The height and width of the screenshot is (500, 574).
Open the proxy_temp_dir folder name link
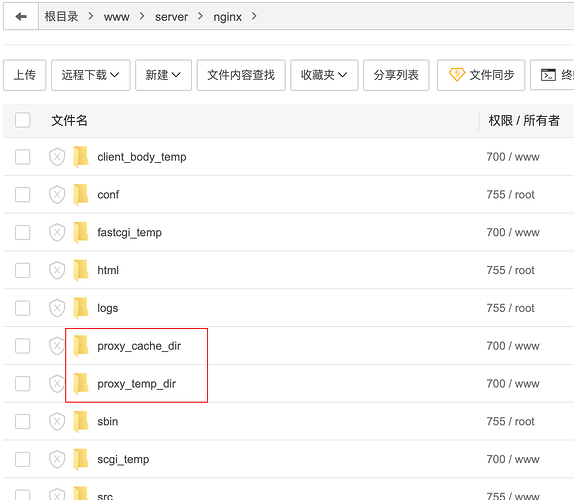click(x=137, y=384)
